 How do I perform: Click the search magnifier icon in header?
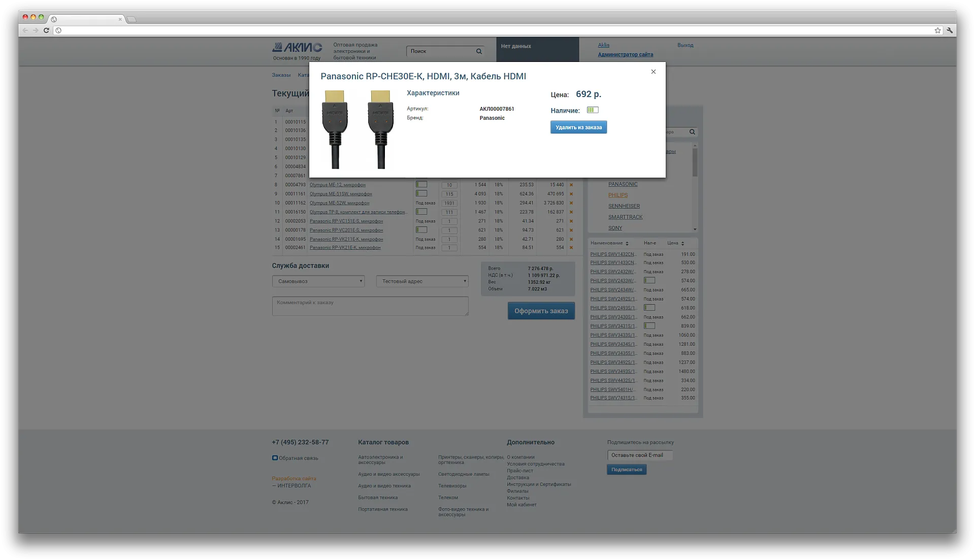point(479,51)
